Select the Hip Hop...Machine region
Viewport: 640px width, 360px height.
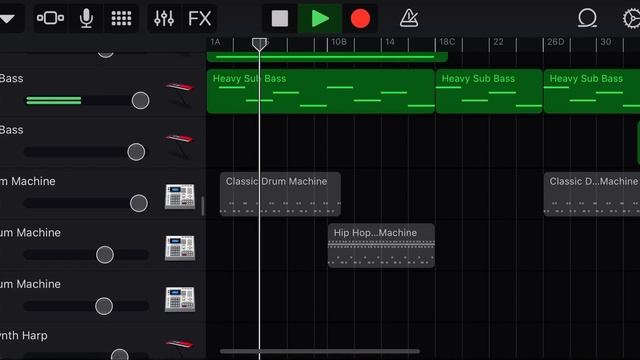tap(381, 245)
